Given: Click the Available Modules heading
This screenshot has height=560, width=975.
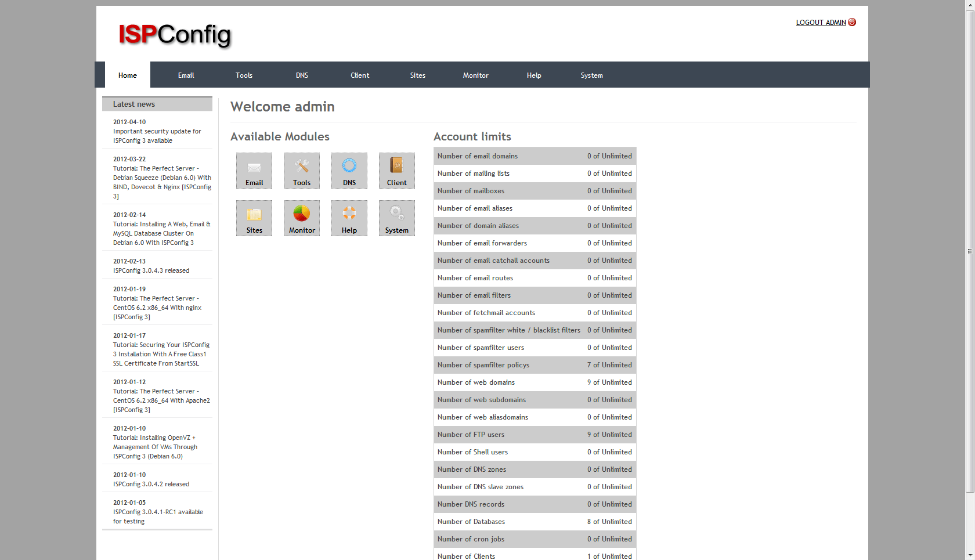Looking at the screenshot, I should point(280,136).
